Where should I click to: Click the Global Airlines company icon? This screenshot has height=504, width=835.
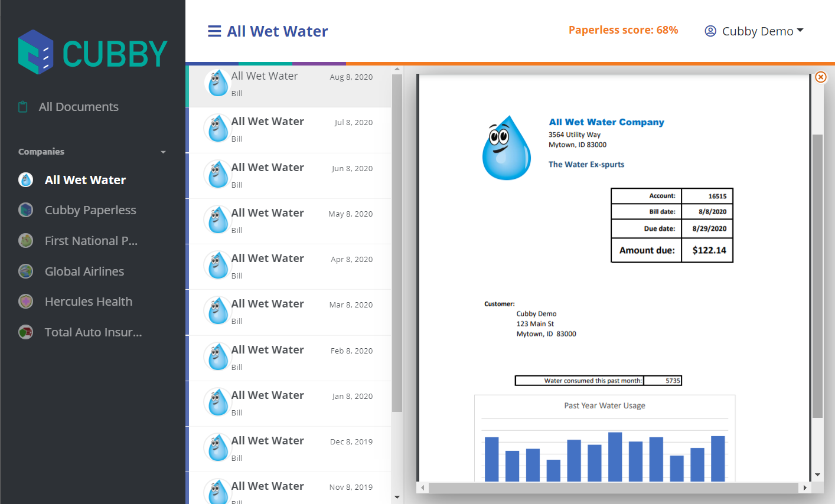coord(25,271)
